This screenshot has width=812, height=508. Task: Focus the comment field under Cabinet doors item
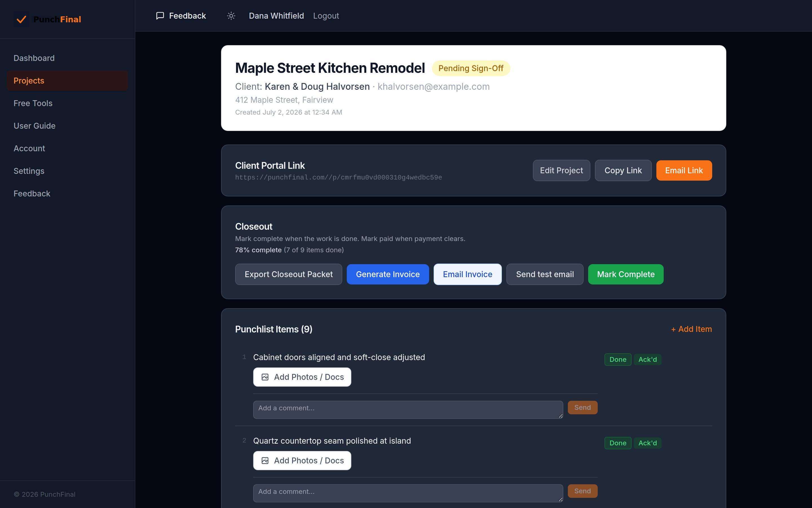408,410
